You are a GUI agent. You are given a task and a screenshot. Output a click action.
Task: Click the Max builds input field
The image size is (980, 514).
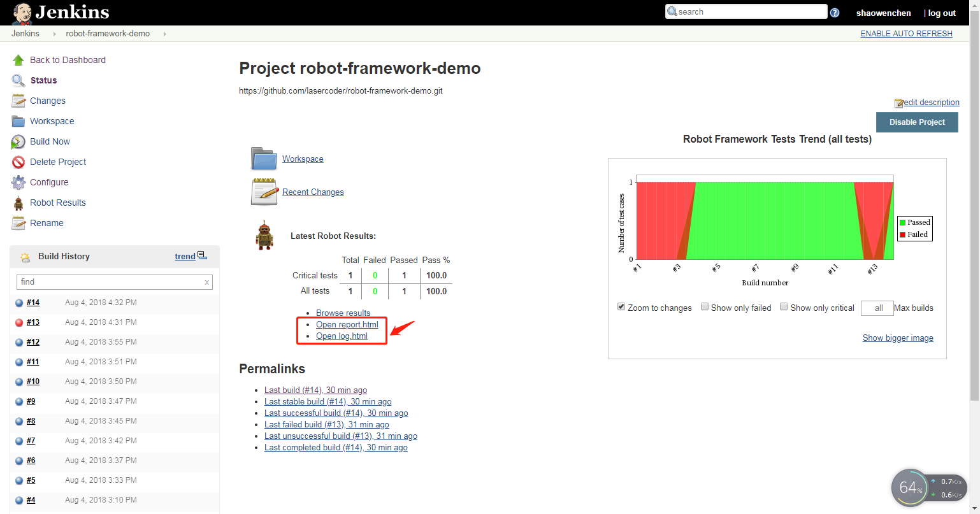click(x=877, y=308)
